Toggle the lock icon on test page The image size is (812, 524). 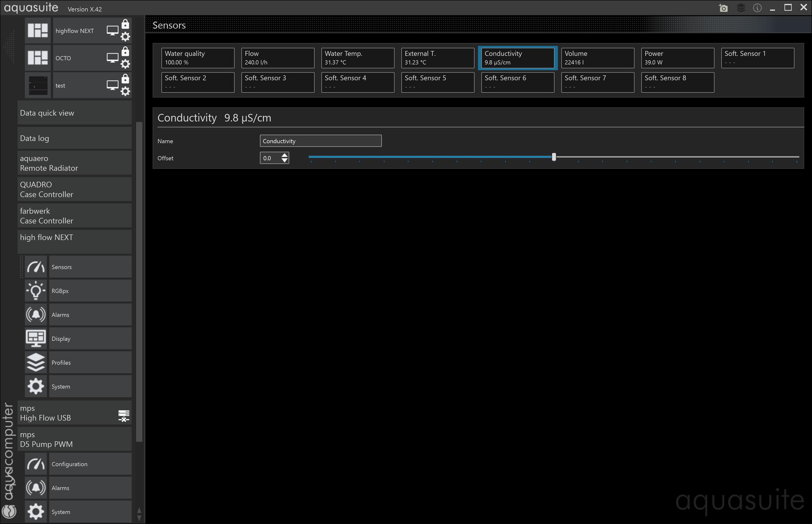[x=125, y=79]
